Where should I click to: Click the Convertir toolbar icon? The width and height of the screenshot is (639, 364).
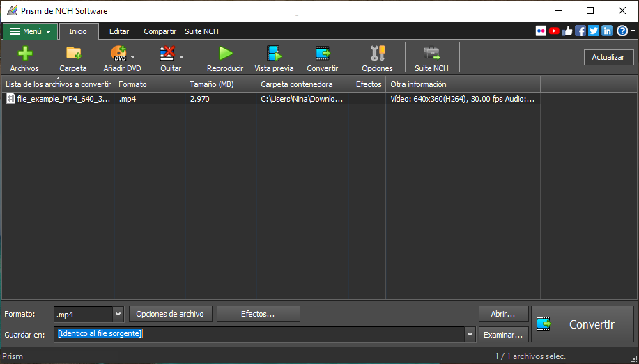(x=323, y=54)
